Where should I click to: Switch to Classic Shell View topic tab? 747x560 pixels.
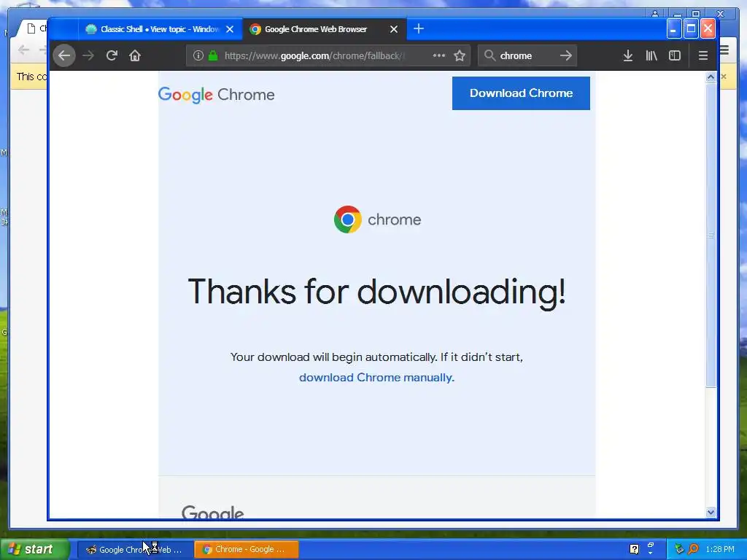(x=160, y=29)
